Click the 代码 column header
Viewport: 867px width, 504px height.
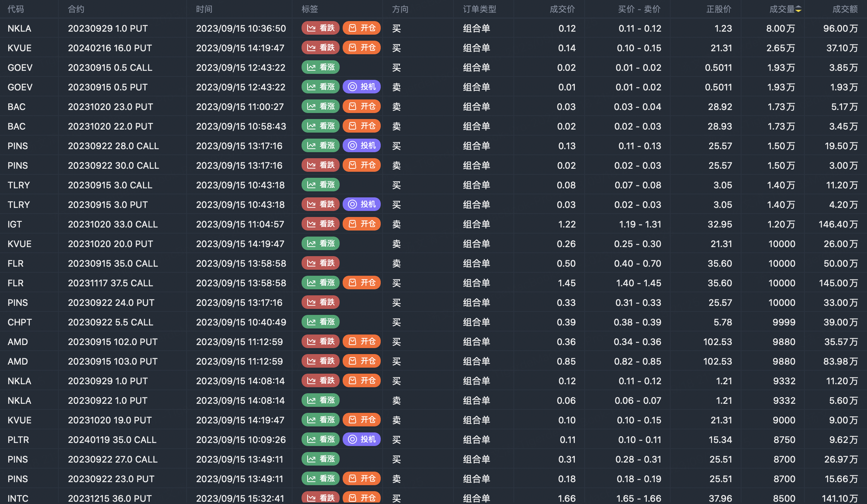16,9
